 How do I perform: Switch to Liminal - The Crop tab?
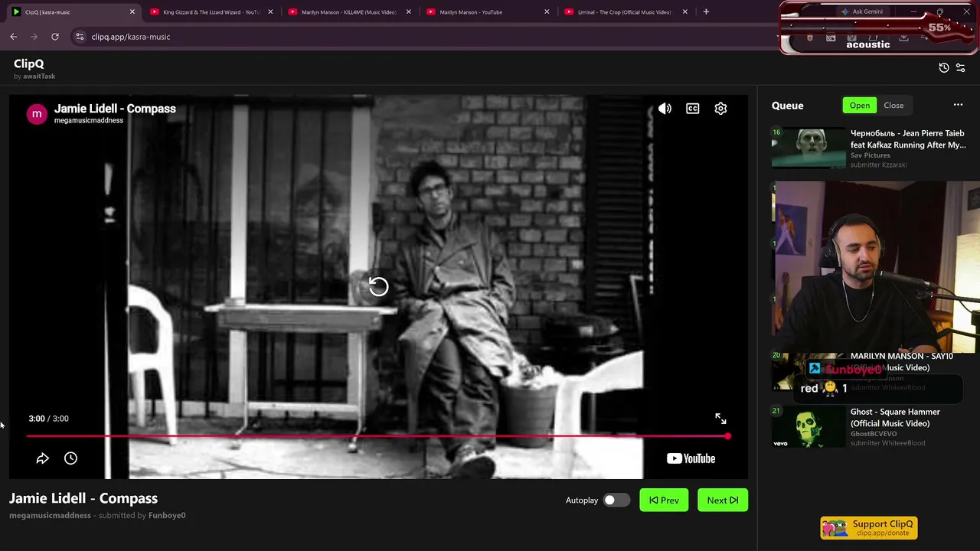click(x=625, y=12)
